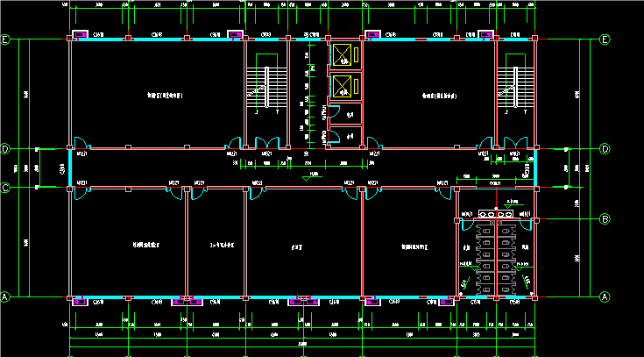Select the axis bubble E on the right edge
The height and width of the screenshot is (357, 644).
coord(605,39)
